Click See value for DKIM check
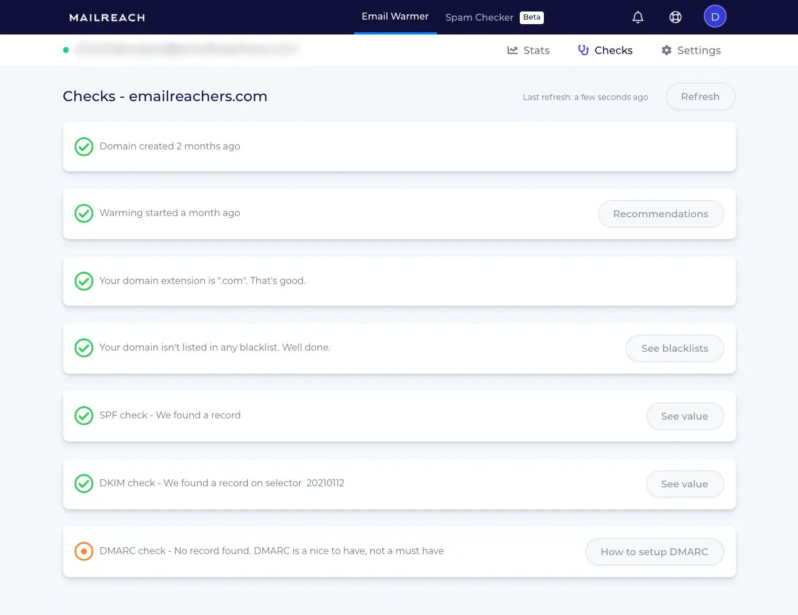The image size is (798, 615). (685, 484)
